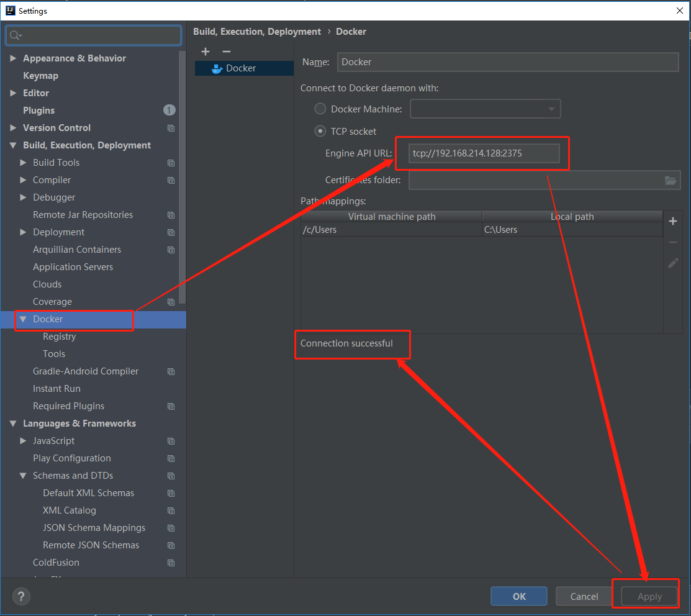This screenshot has height=616, width=691.
Task: Expand the Debugger node
Action: [23, 197]
